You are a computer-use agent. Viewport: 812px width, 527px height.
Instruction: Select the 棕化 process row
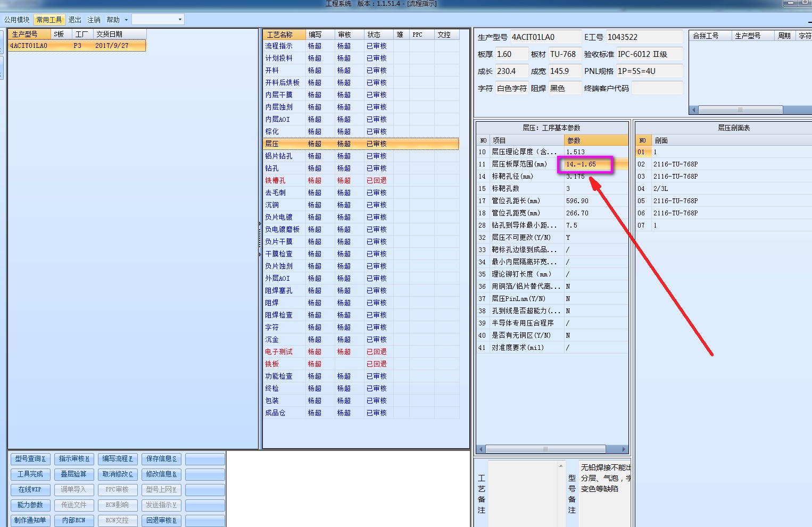[x=361, y=132]
